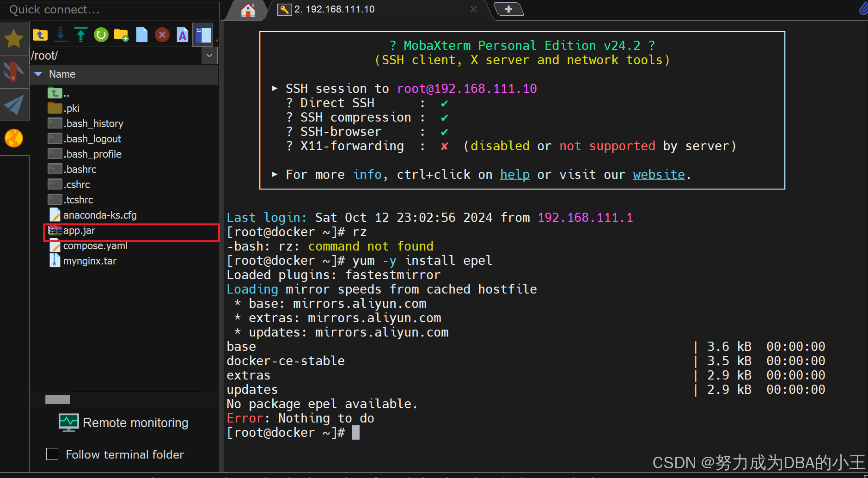This screenshot has height=478, width=868.
Task: Click the help link in banner
Action: [515, 175]
